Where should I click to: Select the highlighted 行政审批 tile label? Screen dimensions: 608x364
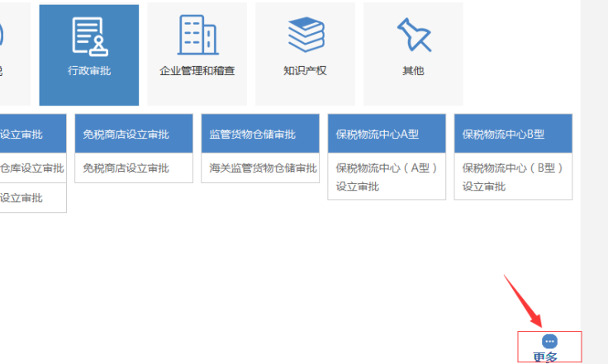point(89,71)
